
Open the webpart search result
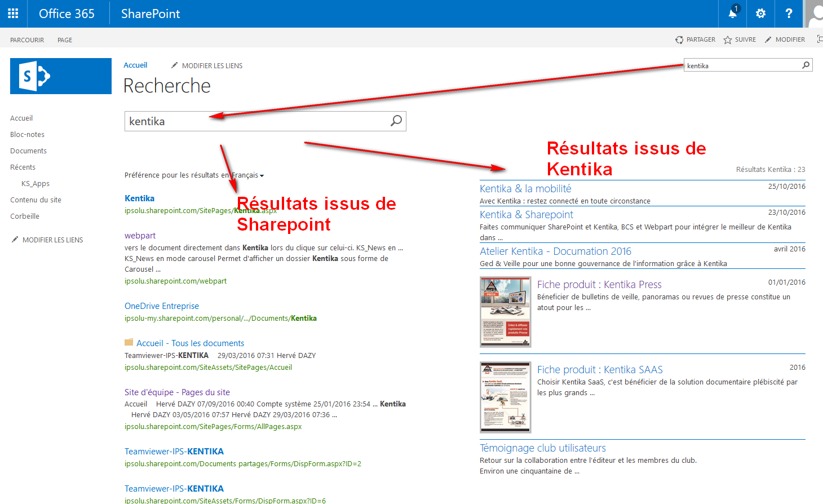[140, 236]
